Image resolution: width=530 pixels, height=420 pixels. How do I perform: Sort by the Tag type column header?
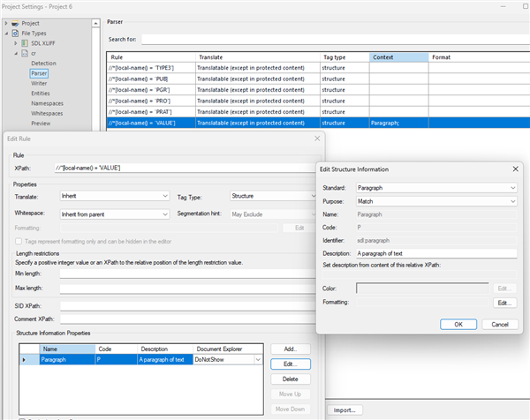coord(344,57)
